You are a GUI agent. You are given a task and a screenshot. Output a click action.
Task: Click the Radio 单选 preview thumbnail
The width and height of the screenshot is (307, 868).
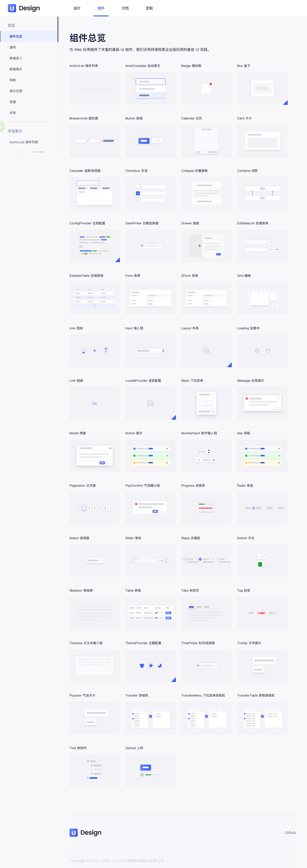click(262, 508)
